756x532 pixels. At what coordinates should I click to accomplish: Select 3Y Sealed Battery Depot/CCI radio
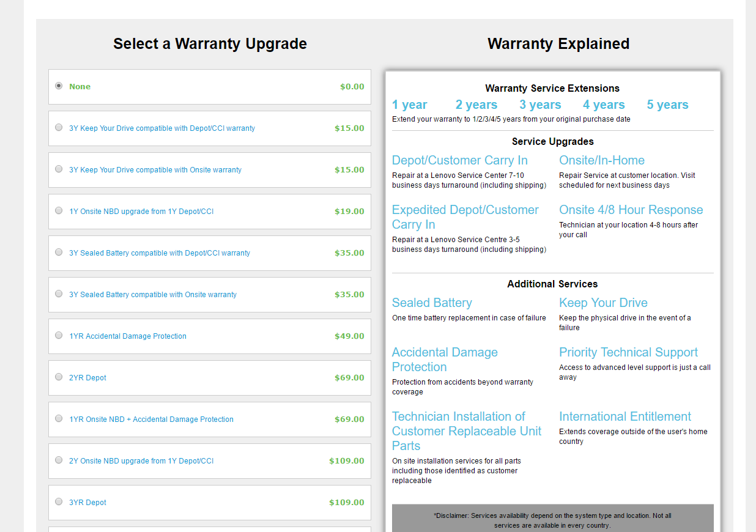coord(59,252)
